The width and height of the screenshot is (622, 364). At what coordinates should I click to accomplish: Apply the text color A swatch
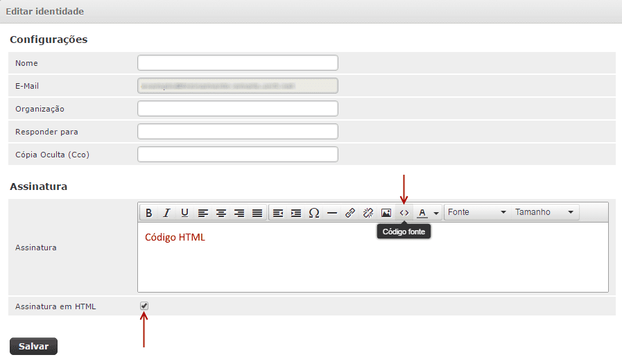pyautogui.click(x=422, y=213)
